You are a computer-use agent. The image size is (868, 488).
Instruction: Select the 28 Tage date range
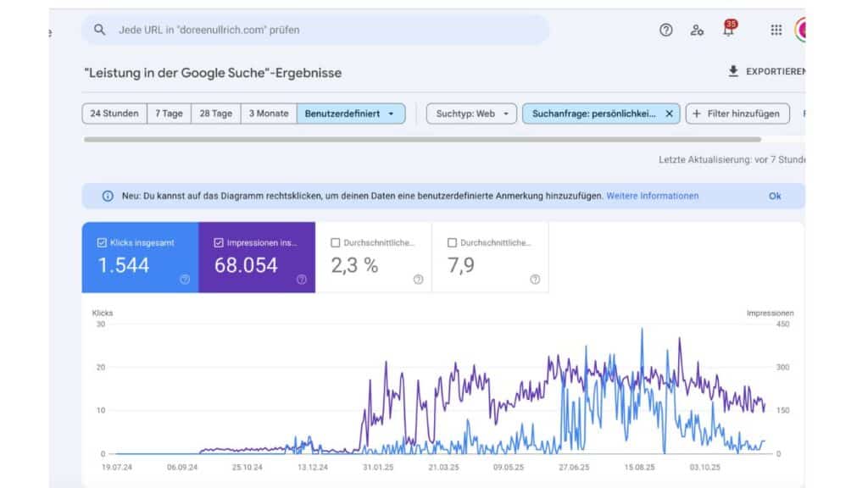[215, 114]
